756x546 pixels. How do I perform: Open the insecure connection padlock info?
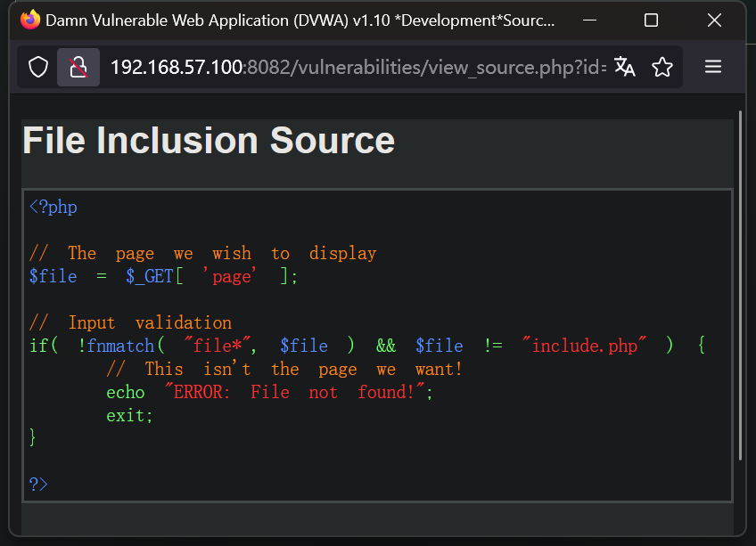coord(78,67)
